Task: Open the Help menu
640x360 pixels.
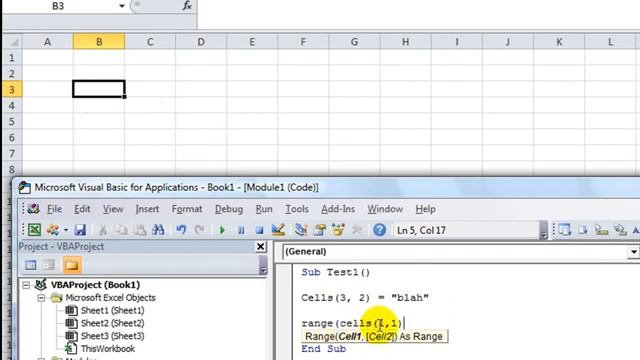Action: 425,209
